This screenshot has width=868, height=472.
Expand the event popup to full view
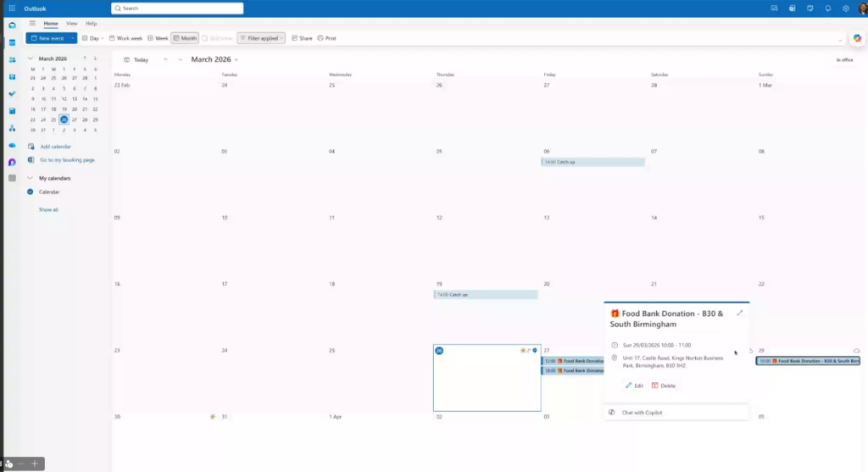[x=739, y=314]
